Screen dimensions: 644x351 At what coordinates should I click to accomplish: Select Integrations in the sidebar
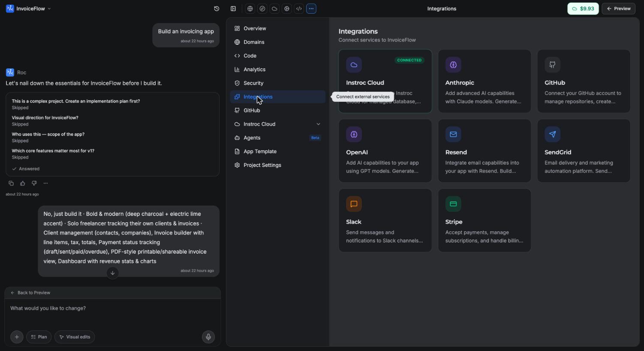[x=277, y=97]
